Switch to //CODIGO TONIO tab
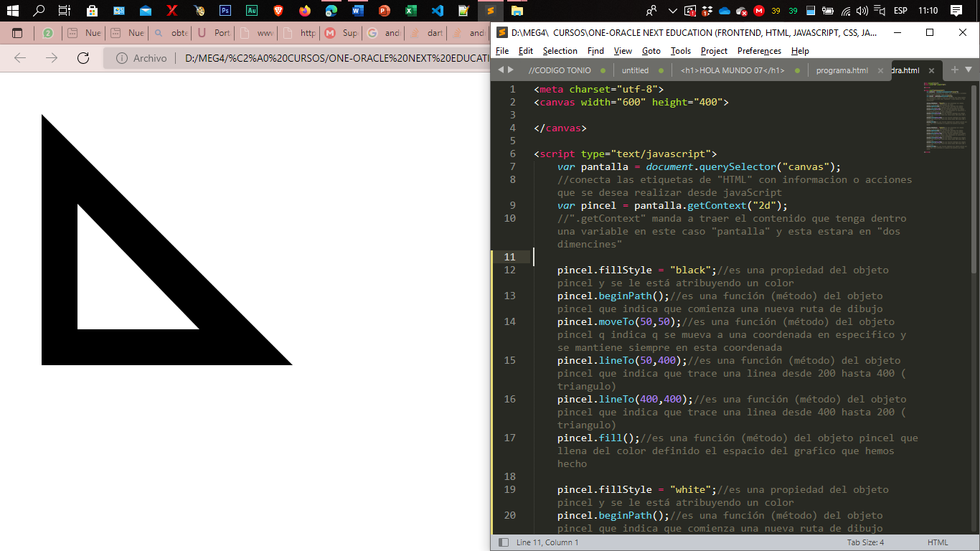The image size is (980, 551). coord(567,70)
